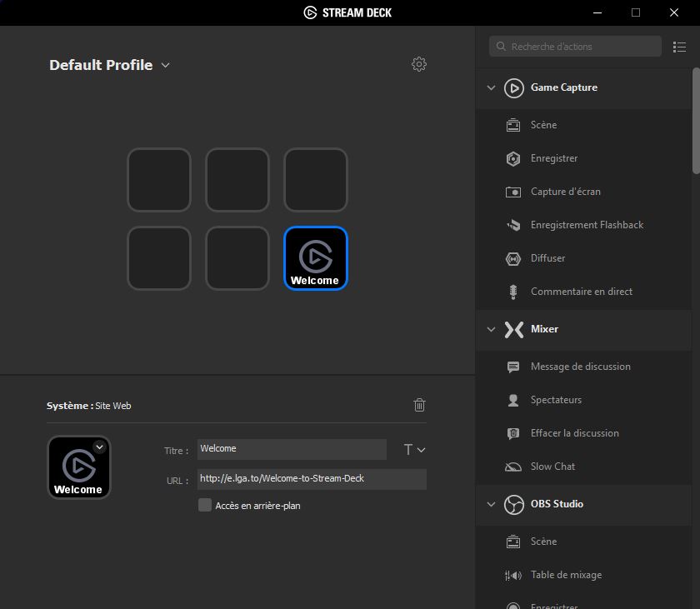Click the Diffuser action label
700x609 pixels.
[547, 258]
